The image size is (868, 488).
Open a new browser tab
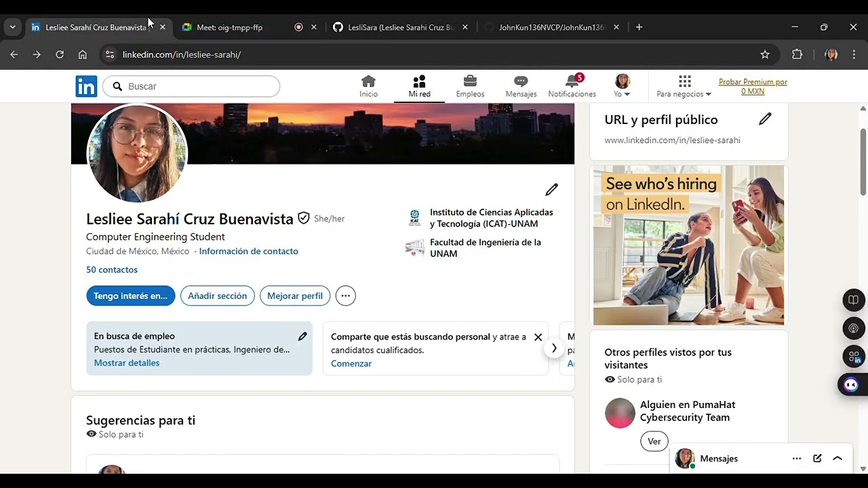pos(639,27)
